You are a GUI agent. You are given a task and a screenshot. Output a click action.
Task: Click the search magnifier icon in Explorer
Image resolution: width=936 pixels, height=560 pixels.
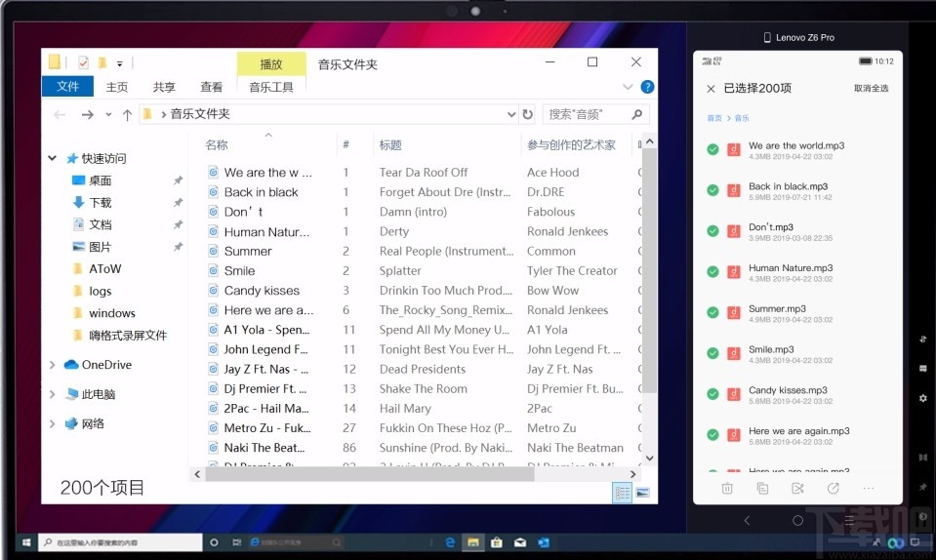(x=637, y=114)
